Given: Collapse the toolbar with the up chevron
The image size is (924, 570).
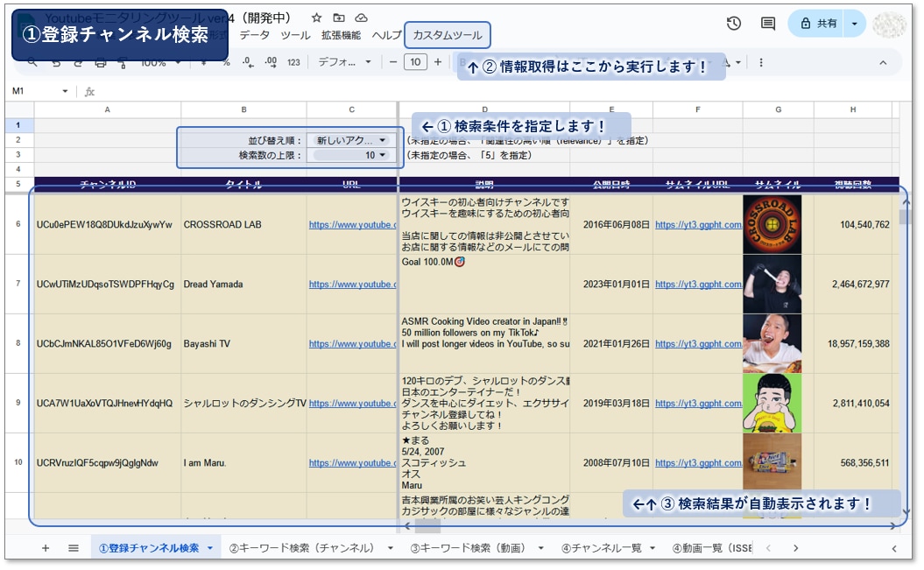Looking at the screenshot, I should tap(883, 62).
